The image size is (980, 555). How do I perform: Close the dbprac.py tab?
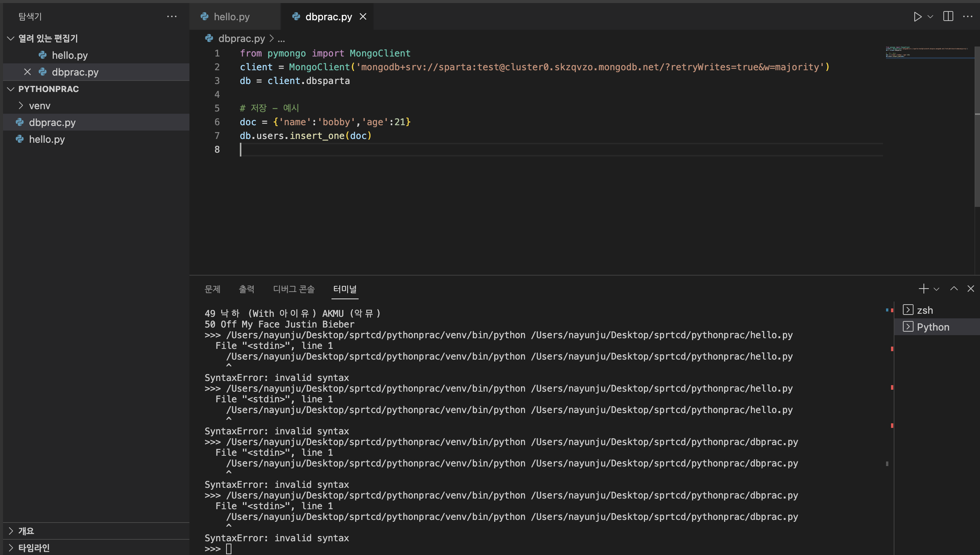(363, 16)
